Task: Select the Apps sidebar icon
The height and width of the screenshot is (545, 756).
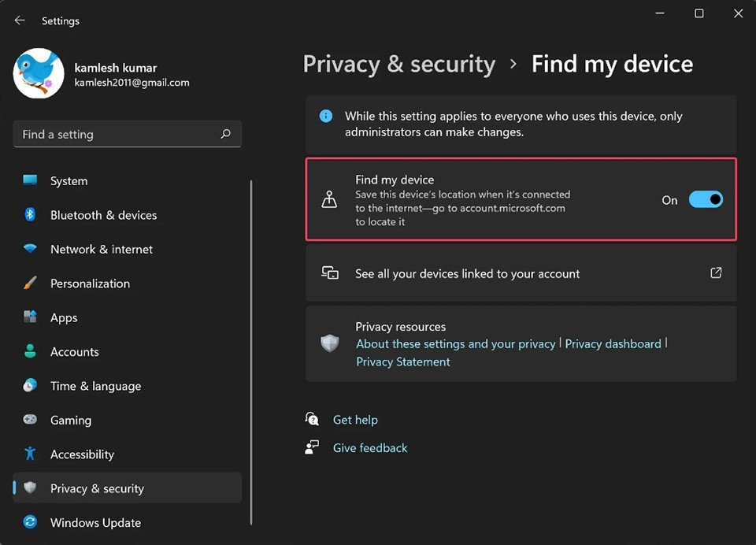Action: click(x=29, y=317)
